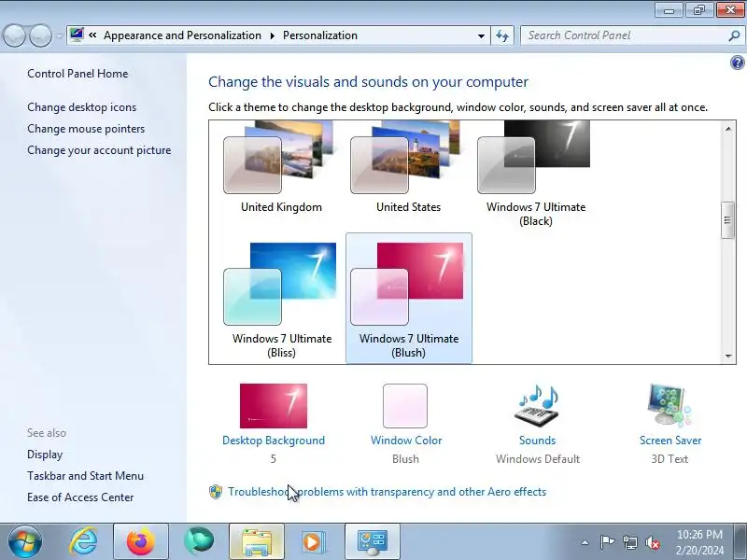
Task: Click the address bar Control Panel icon
Action: coord(77,35)
